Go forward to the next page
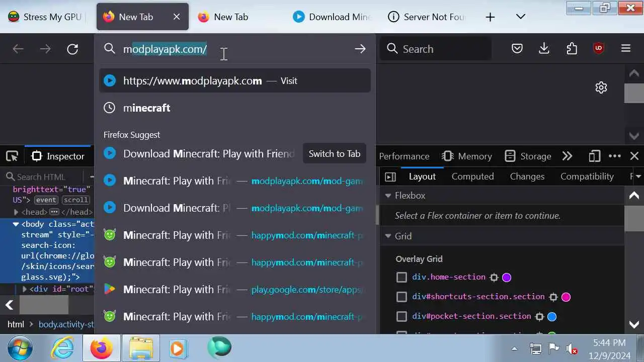This screenshot has height=362, width=644. pyautogui.click(x=45, y=49)
